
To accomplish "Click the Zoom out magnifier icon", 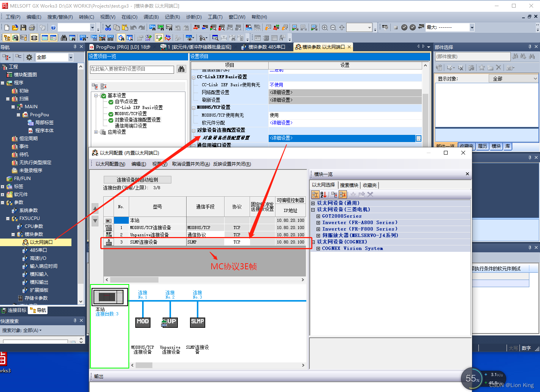I will click(333, 27).
